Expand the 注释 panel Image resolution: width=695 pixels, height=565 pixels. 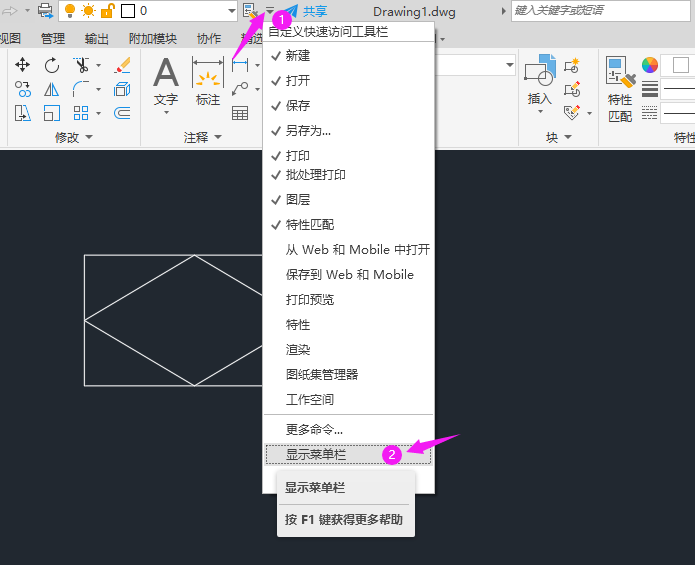pos(203,137)
